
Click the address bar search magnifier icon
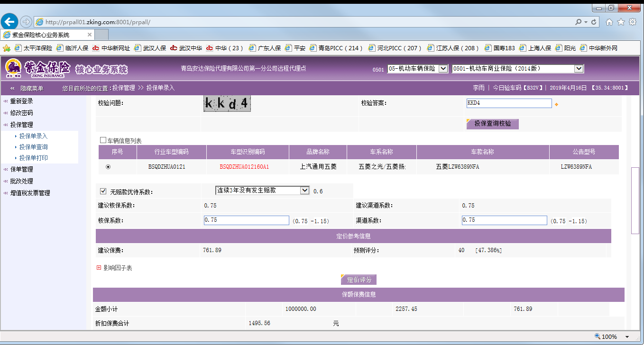coord(578,22)
